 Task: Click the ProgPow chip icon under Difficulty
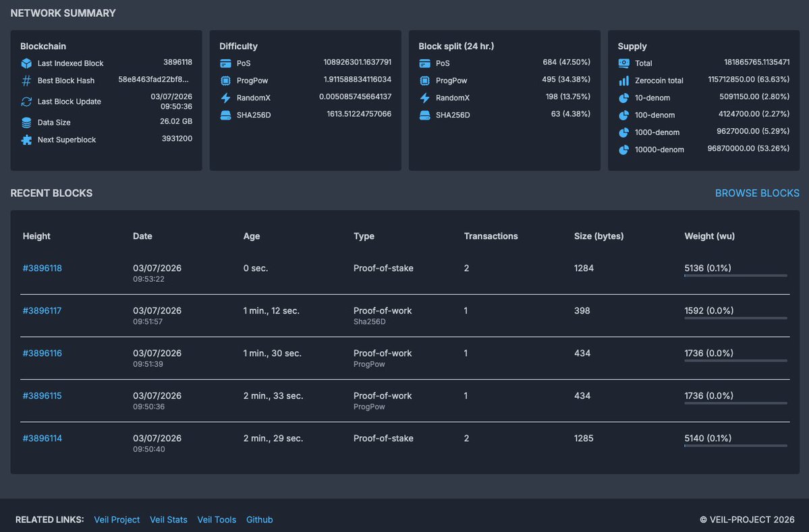pyautogui.click(x=225, y=80)
